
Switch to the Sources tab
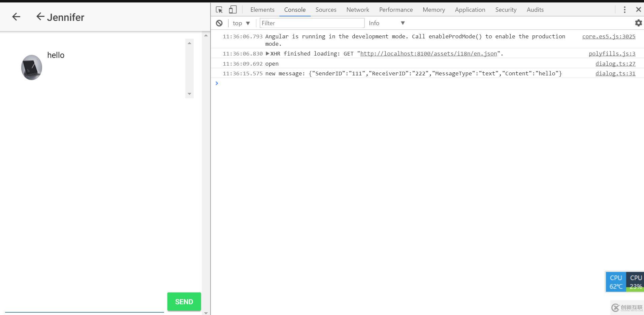[x=325, y=9]
